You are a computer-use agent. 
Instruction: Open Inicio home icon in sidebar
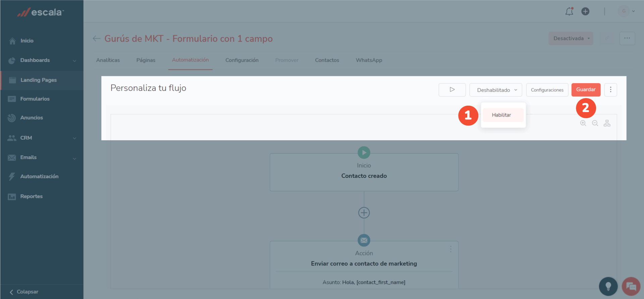click(x=12, y=41)
